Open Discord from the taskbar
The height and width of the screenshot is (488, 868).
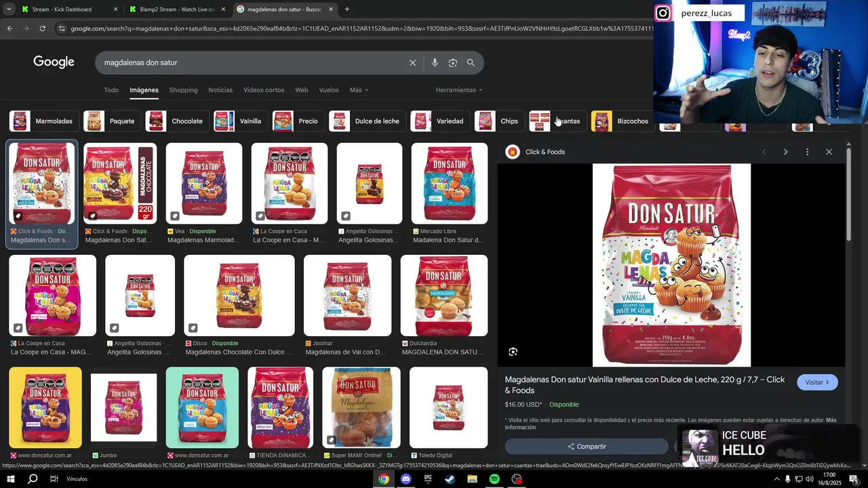[x=406, y=479]
